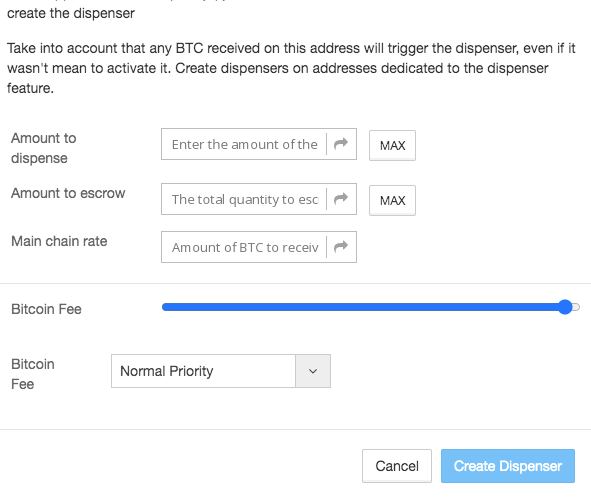The image size is (591, 499).
Task: Click the Bitcoin Fee label beside the slider
Action: [46, 309]
